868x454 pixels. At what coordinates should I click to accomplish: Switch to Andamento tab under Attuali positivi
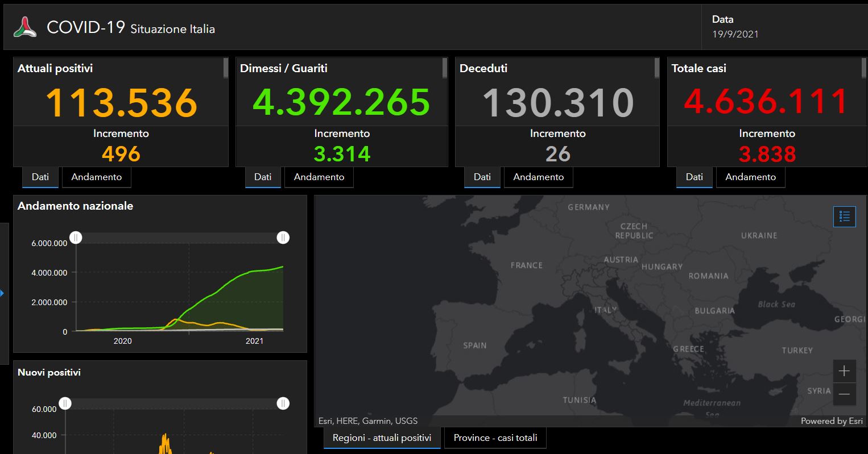[96, 177]
